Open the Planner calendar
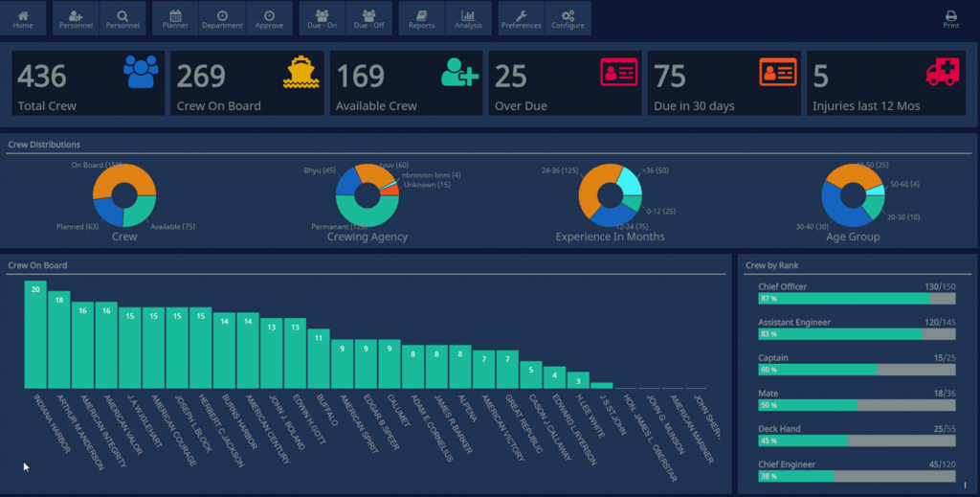980x497 pixels. (x=175, y=18)
